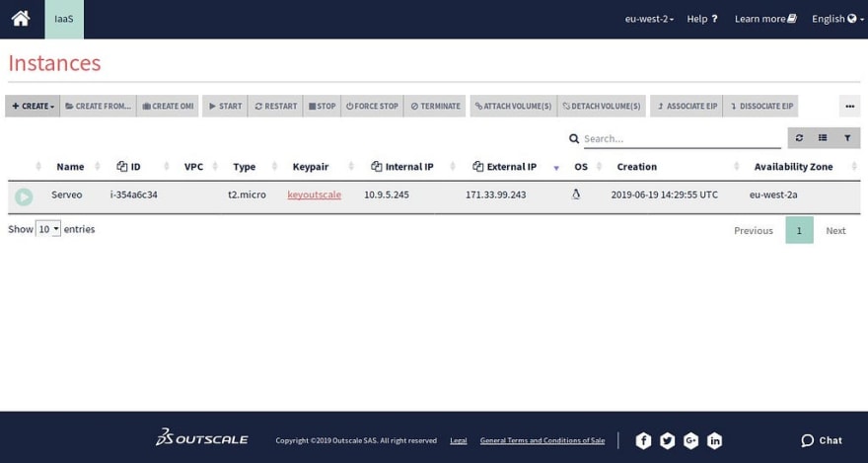This screenshot has width=868, height=463.
Task: Open the LinkedIn footer icon
Action: tap(715, 441)
